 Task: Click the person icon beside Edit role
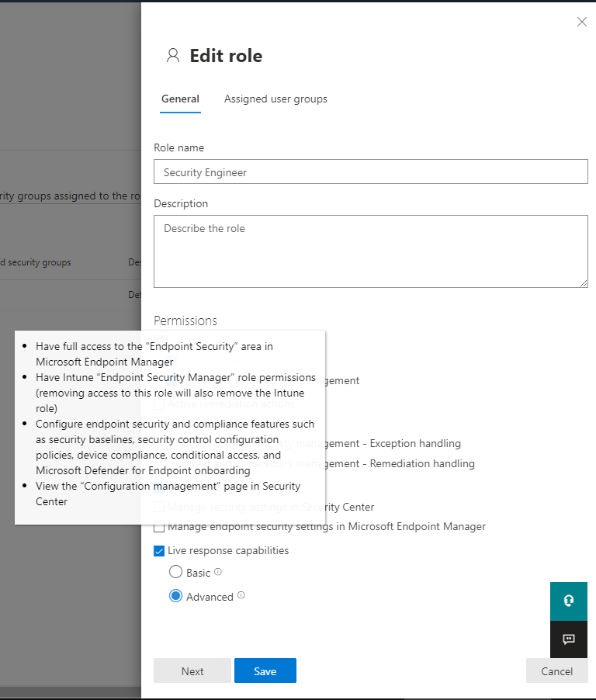tap(172, 55)
